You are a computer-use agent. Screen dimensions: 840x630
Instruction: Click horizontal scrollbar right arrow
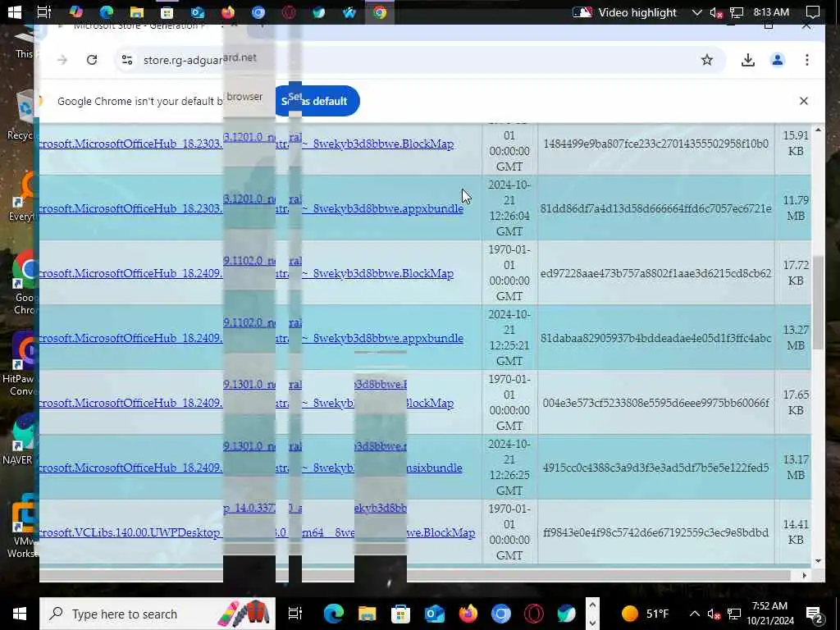pyautogui.click(x=804, y=575)
